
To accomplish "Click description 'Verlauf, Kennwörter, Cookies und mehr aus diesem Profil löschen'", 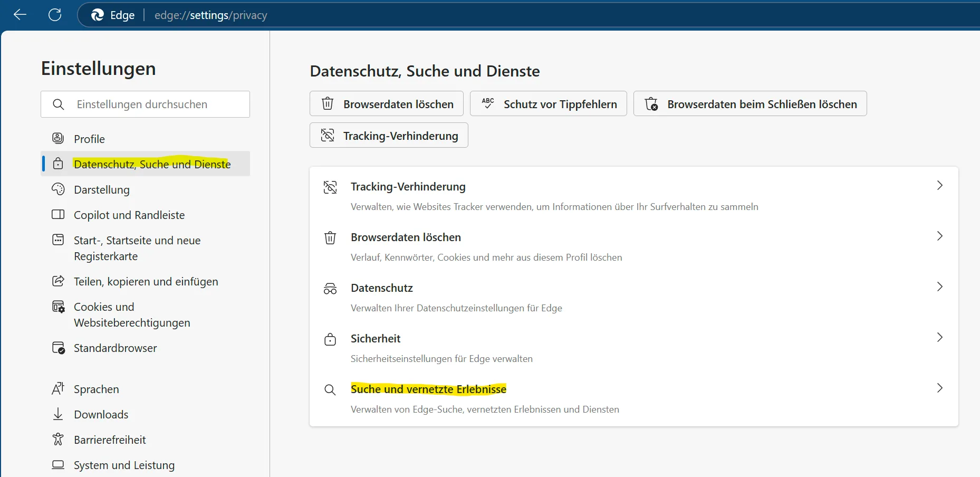I will (x=486, y=257).
